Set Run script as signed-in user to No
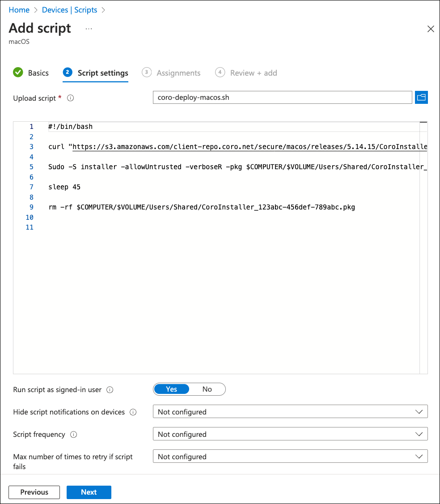Viewport: 440px width, 504px height. [207, 389]
